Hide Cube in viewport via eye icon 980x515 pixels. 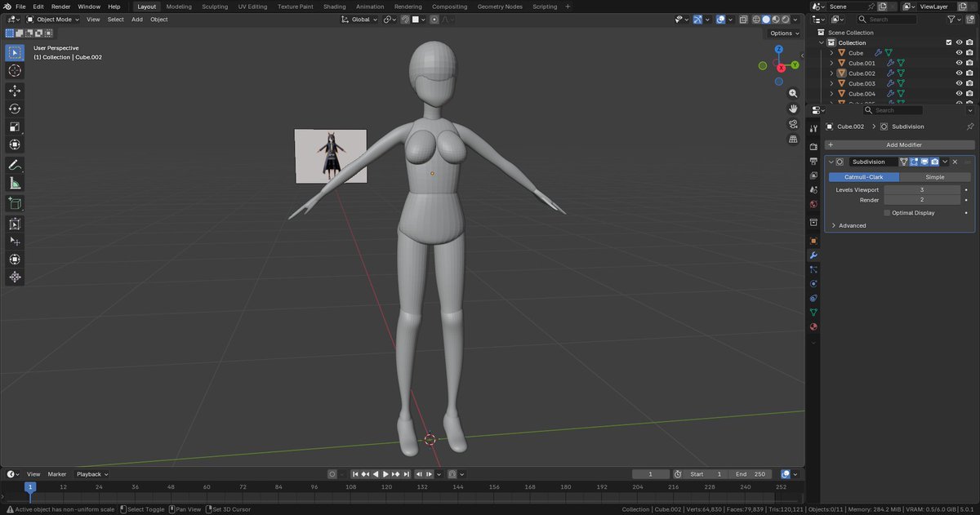[959, 53]
